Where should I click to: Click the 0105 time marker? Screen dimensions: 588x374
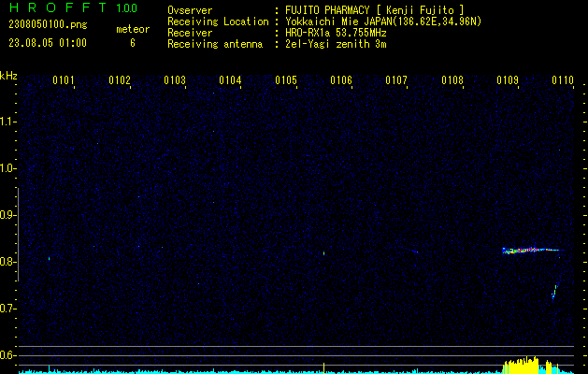pos(286,80)
